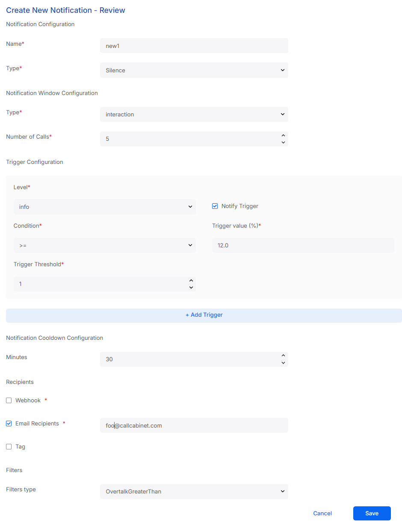Toggle the Email Recipients checkbox
Viewport: 402px width, 532px height.
(x=9, y=424)
